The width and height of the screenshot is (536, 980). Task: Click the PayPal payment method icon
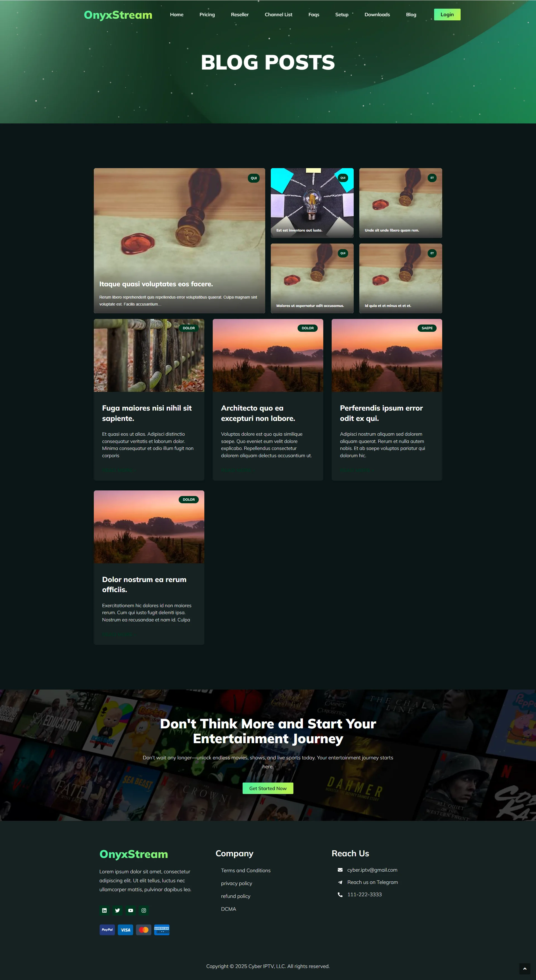click(x=107, y=930)
